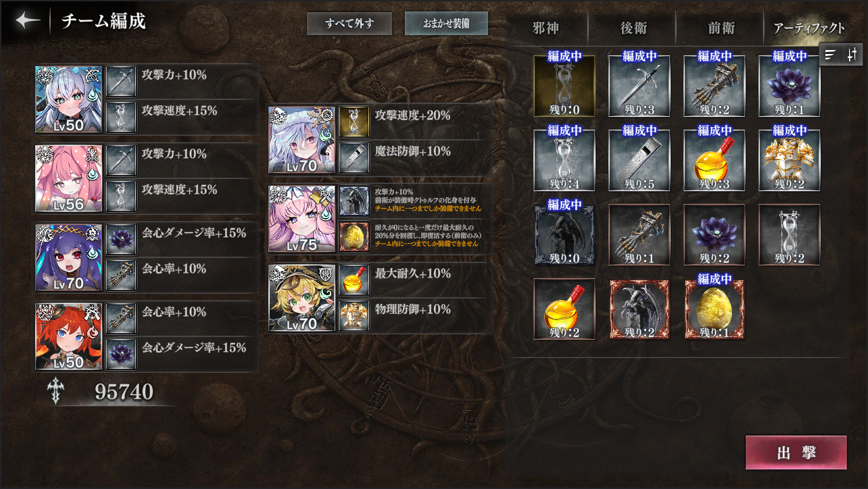Click the 最大耐久+10% potion equipment slot

point(354,280)
